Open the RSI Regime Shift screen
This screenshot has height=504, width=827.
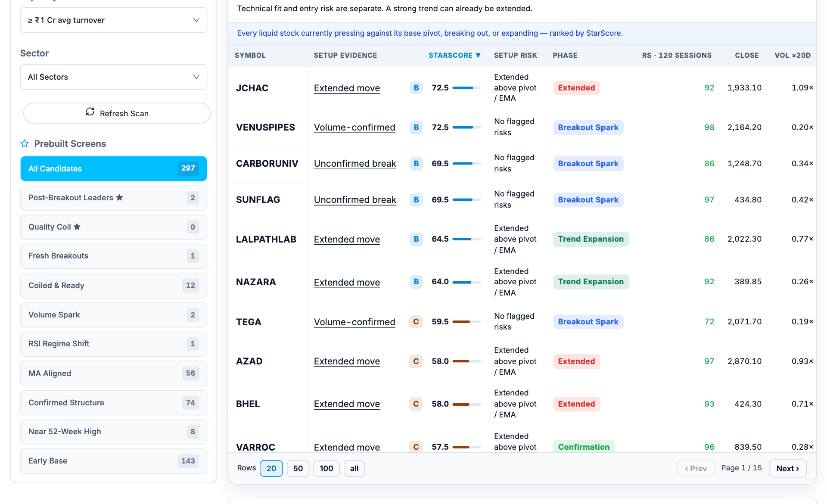click(x=114, y=344)
